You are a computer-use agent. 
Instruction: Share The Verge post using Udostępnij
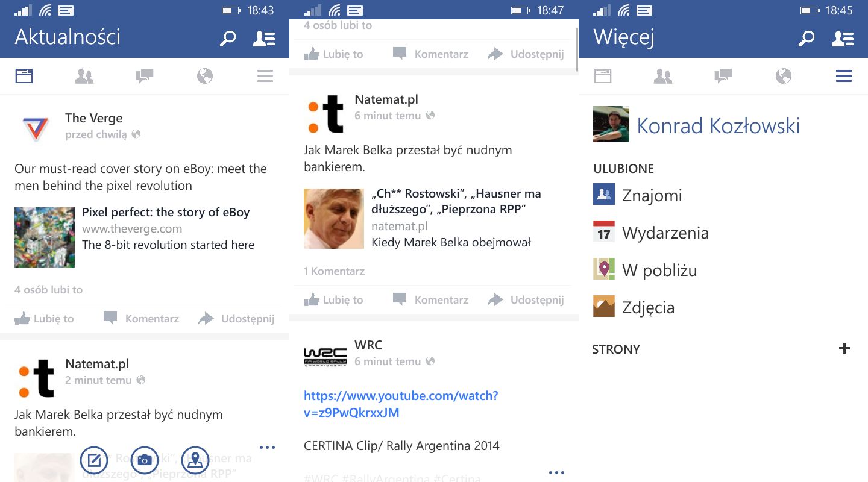tap(236, 319)
